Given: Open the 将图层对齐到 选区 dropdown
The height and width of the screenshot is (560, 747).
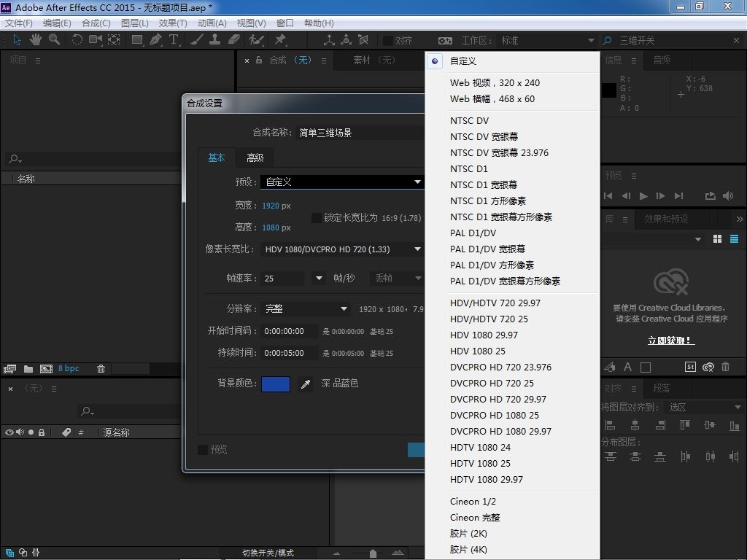Looking at the screenshot, I should [704, 407].
